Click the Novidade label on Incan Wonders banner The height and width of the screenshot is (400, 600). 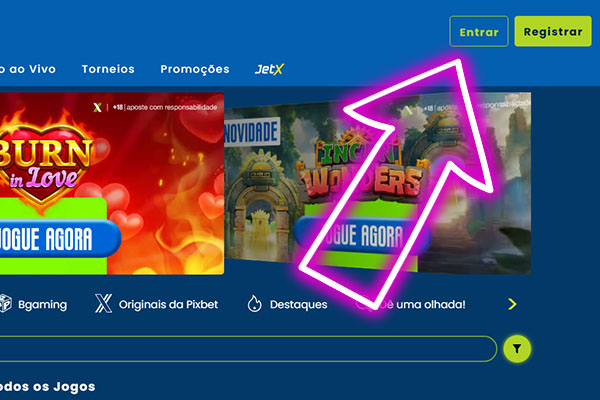coord(251,132)
